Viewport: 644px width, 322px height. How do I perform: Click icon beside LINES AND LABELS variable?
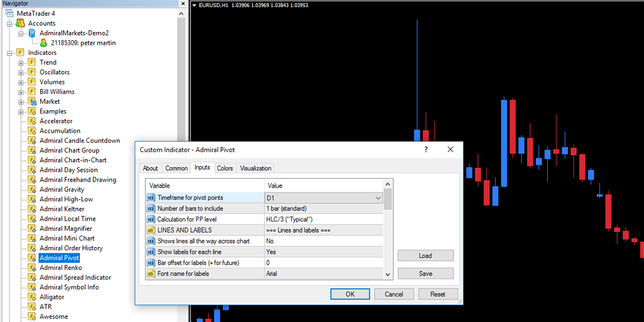150,230
